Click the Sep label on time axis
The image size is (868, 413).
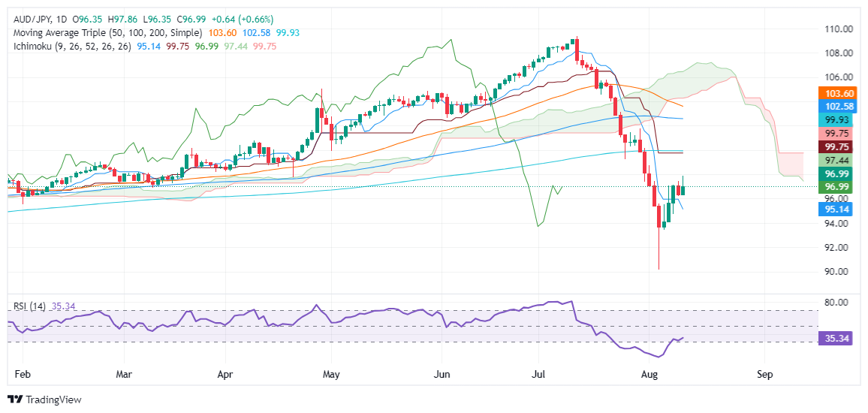[x=764, y=374]
